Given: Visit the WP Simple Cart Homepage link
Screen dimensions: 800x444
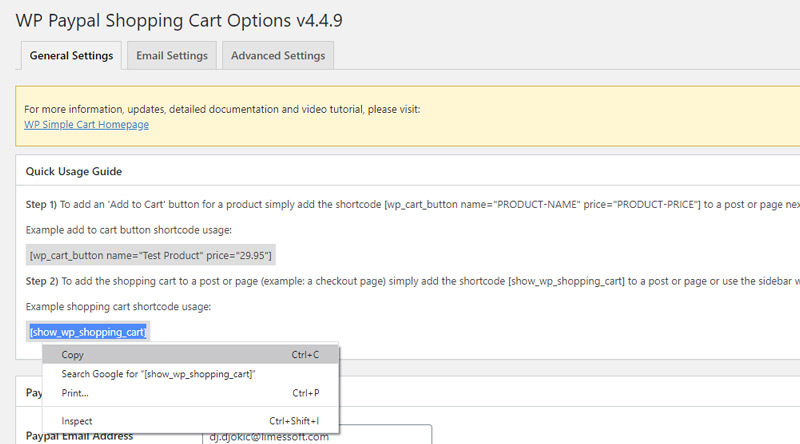Looking at the screenshot, I should click(x=87, y=125).
